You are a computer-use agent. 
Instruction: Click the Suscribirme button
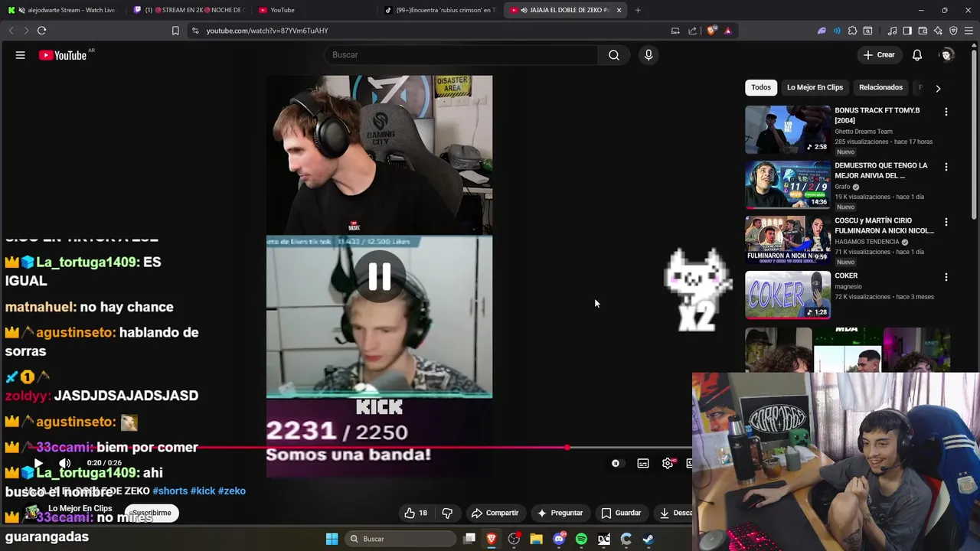pyautogui.click(x=152, y=513)
